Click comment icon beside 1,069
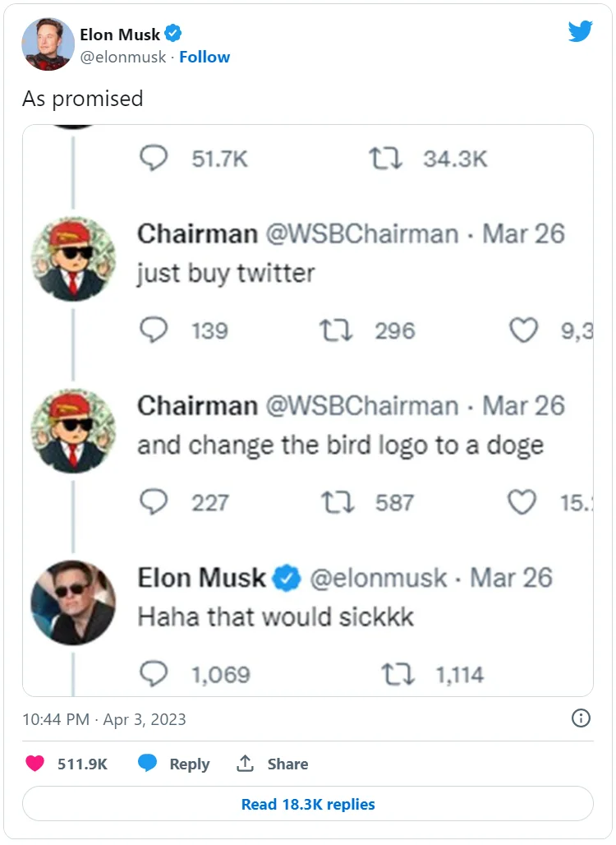 coord(154,674)
